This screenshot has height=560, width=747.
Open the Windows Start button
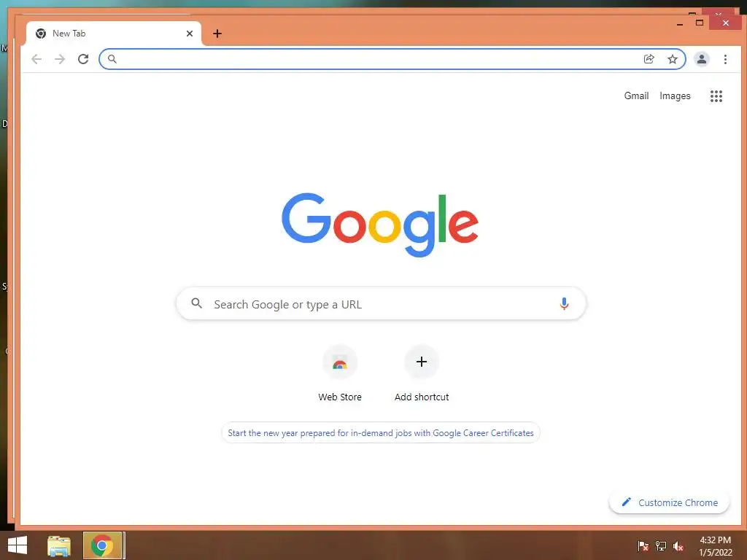[18, 545]
